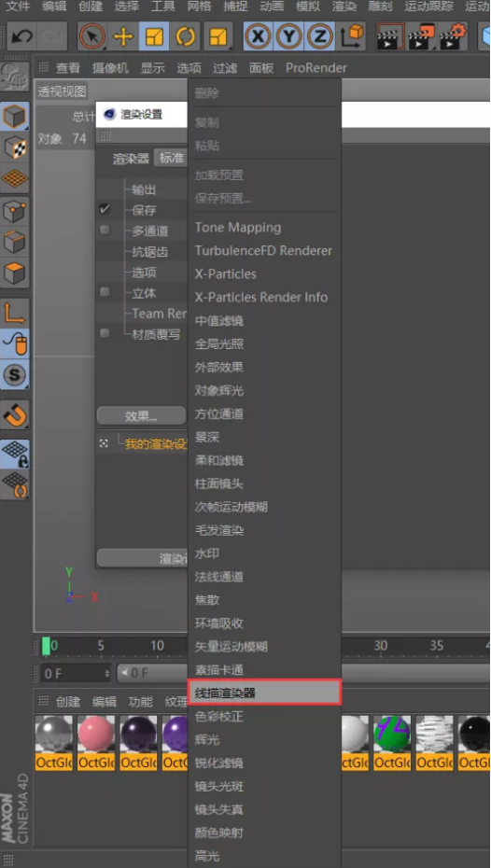Choose 景深 effect entry
The width and height of the screenshot is (491, 868).
[264, 437]
